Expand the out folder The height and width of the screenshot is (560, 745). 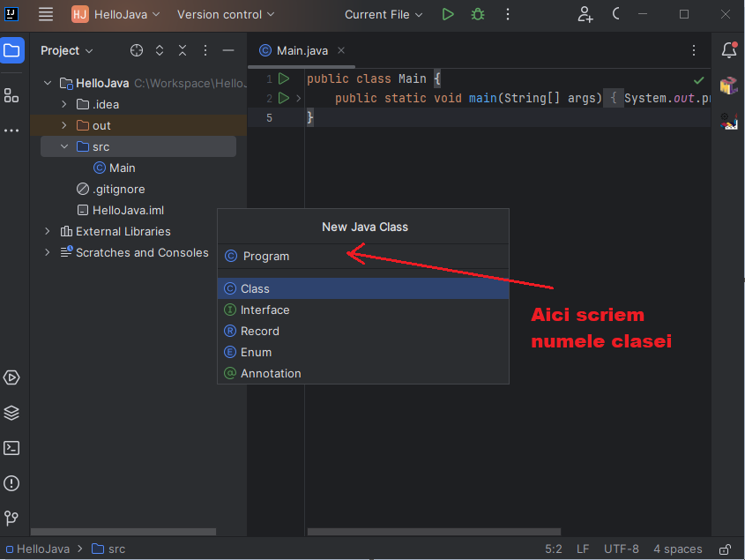[64, 125]
